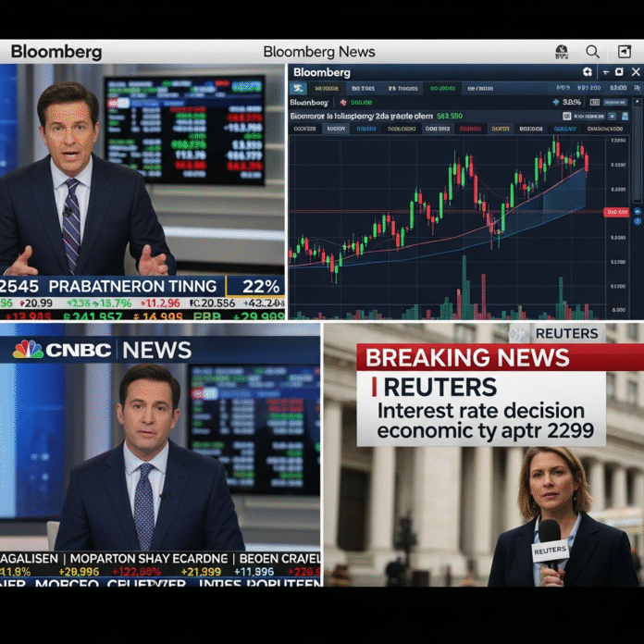Click the blue label button right of 3.8.9% grid icon
644x644 pixels.
(614, 103)
